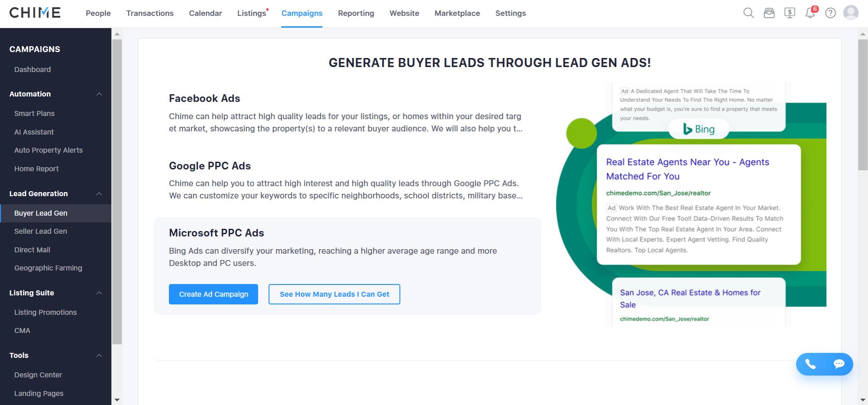Click the floating phone call icon
Screen dimensions: 868x405
810,364
